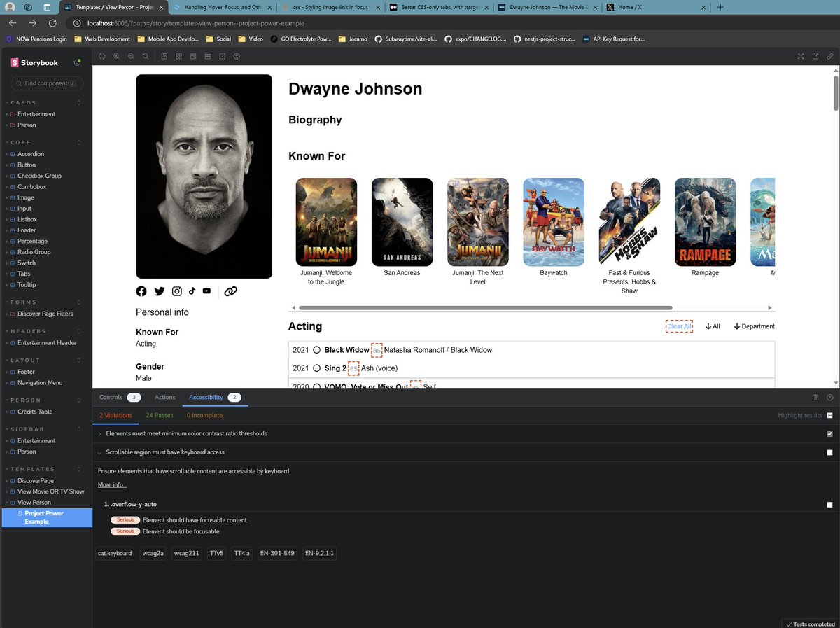This screenshot has height=628, width=840.
Task: Select the Accessibility panel tab
Action: coord(214,397)
